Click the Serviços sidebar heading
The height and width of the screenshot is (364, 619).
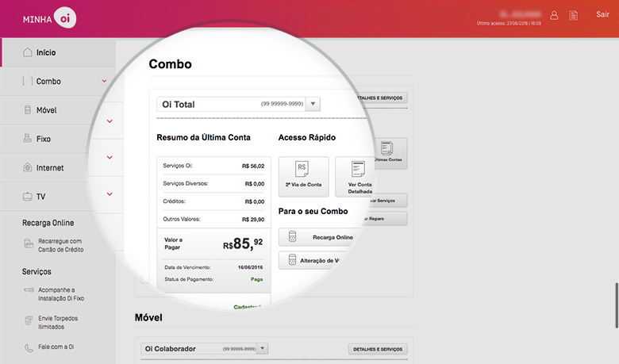coord(37,272)
